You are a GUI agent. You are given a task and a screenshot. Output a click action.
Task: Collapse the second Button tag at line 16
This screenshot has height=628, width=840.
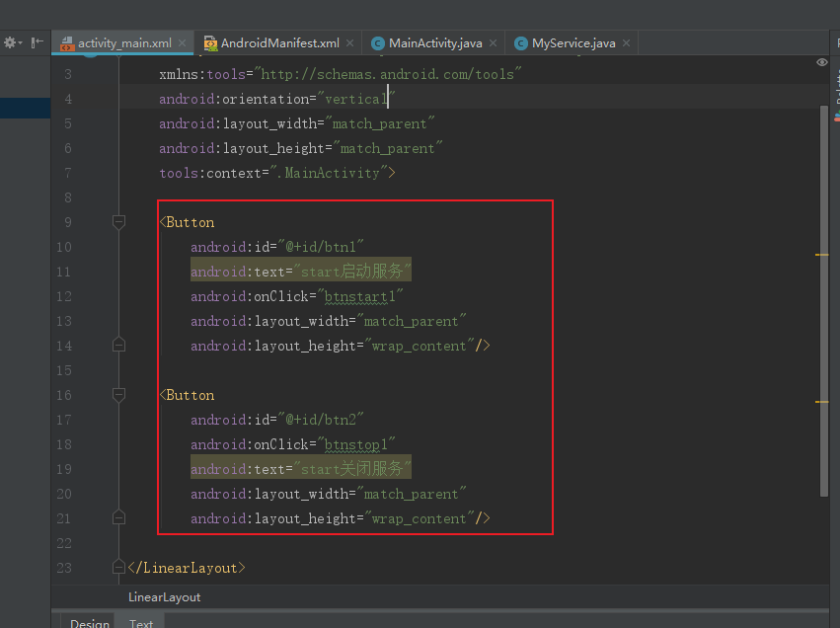click(118, 395)
